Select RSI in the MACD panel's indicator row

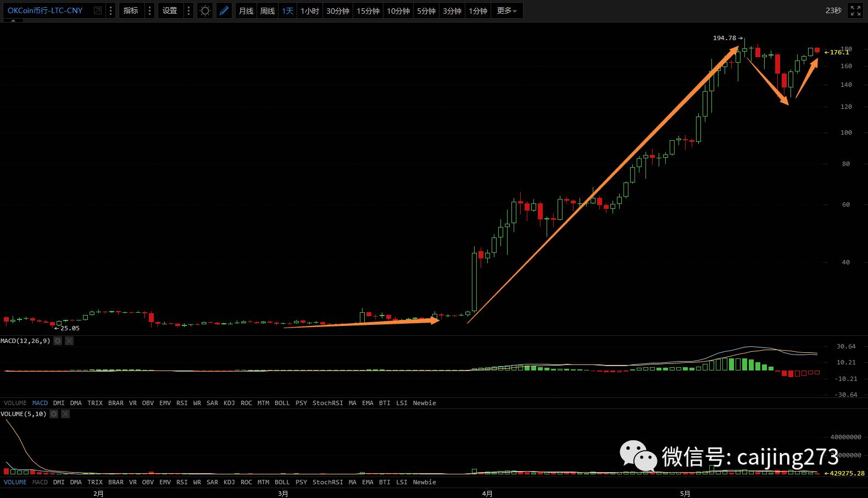182,403
